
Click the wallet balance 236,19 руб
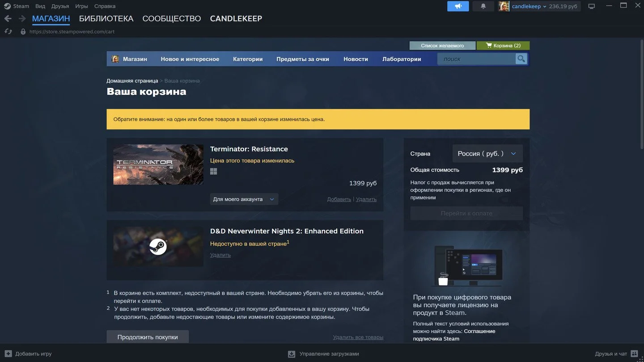pos(563,6)
